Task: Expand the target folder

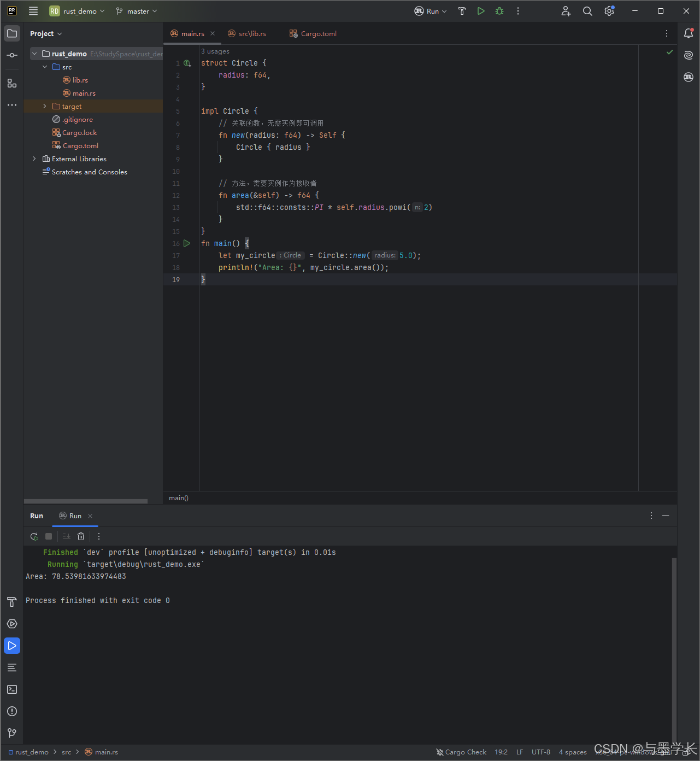Action: click(45, 106)
